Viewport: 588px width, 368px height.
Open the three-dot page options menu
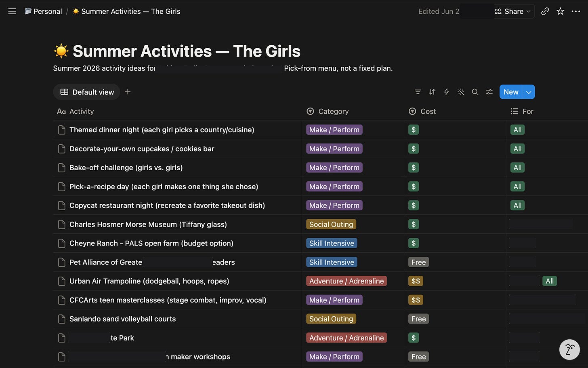pos(576,11)
